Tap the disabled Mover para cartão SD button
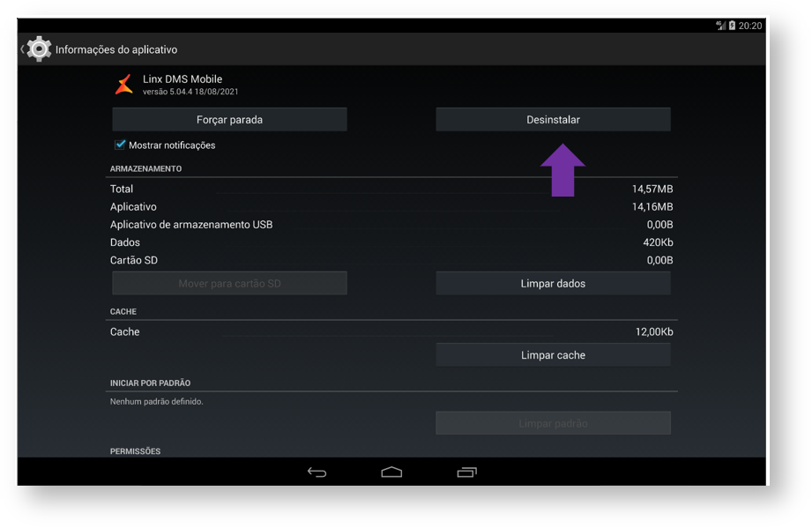 [x=229, y=283]
